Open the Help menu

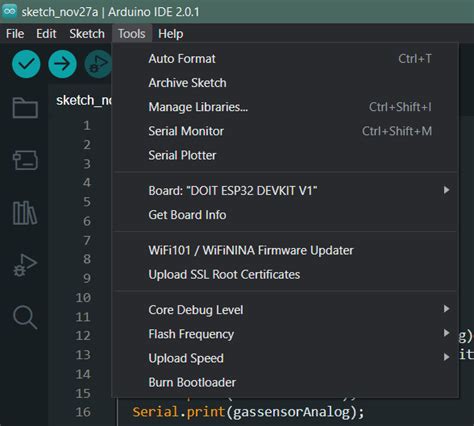coord(170,34)
